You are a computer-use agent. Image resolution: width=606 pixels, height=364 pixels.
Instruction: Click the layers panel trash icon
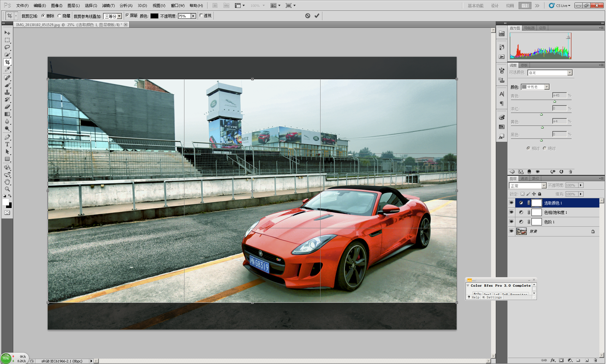pyautogui.click(x=595, y=360)
